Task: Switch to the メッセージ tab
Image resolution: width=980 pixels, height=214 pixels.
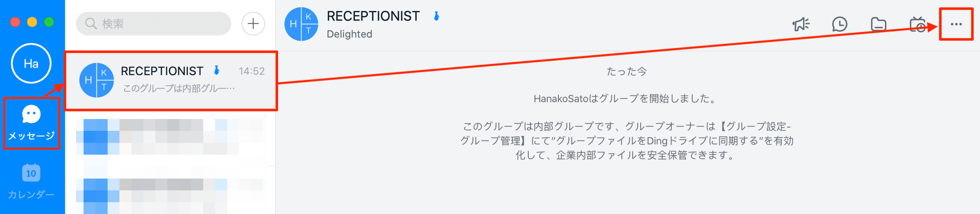Action: pyautogui.click(x=32, y=123)
